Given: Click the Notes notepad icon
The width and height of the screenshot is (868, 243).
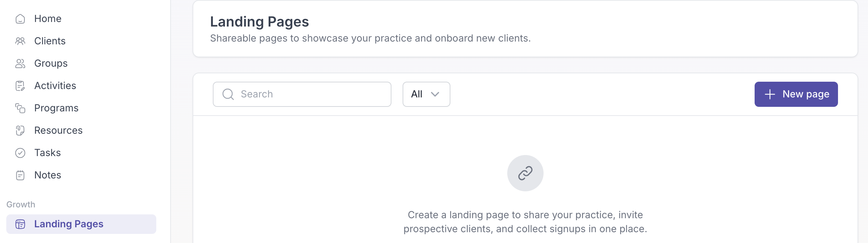Looking at the screenshot, I should pyautogui.click(x=20, y=175).
